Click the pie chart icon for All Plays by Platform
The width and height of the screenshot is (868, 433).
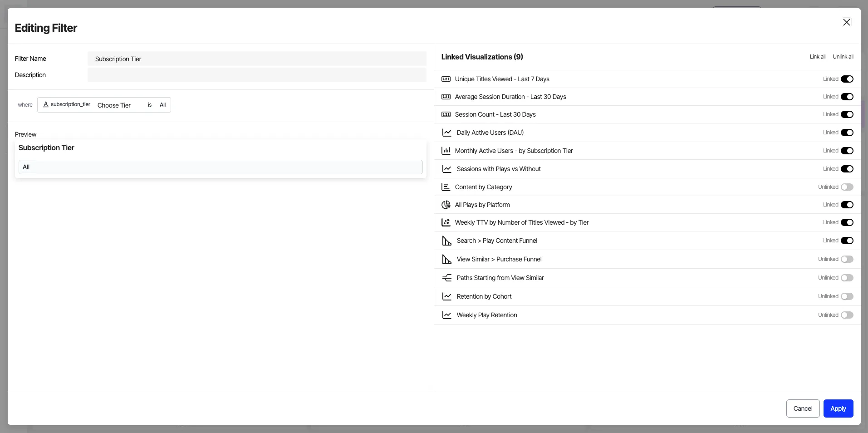click(446, 205)
